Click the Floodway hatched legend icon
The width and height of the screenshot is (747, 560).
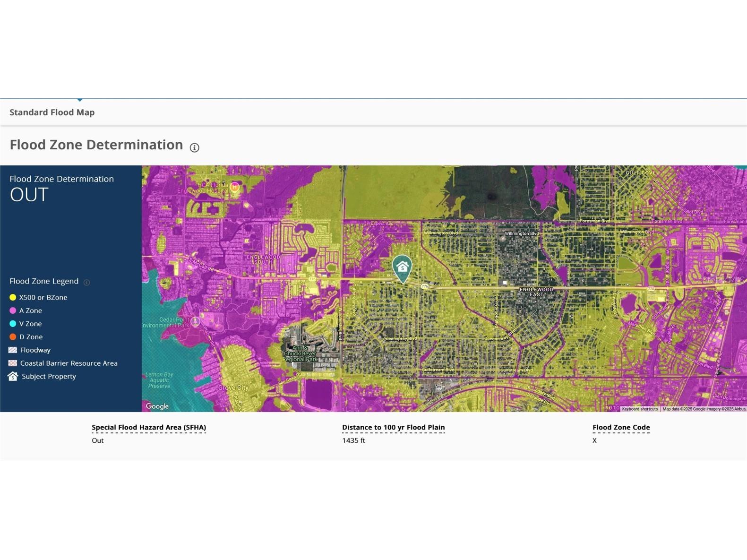pos(13,350)
